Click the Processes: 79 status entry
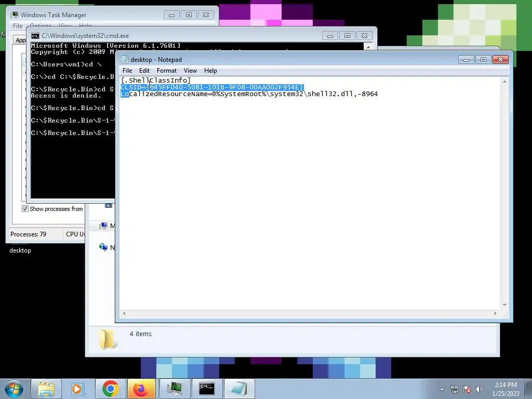This screenshot has width=532, height=399. (28, 234)
